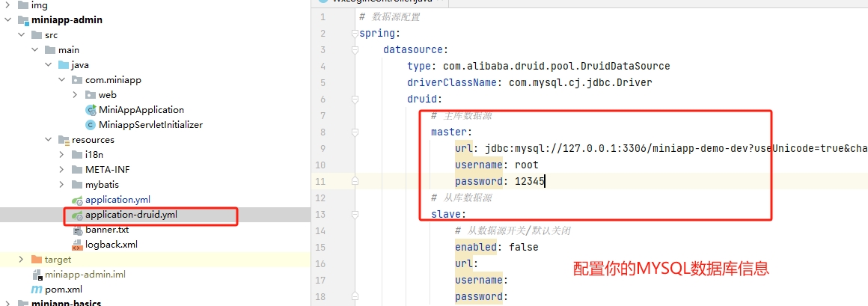This screenshot has height=306, width=868.
Task: Expand the web package node
Action: tap(76, 95)
